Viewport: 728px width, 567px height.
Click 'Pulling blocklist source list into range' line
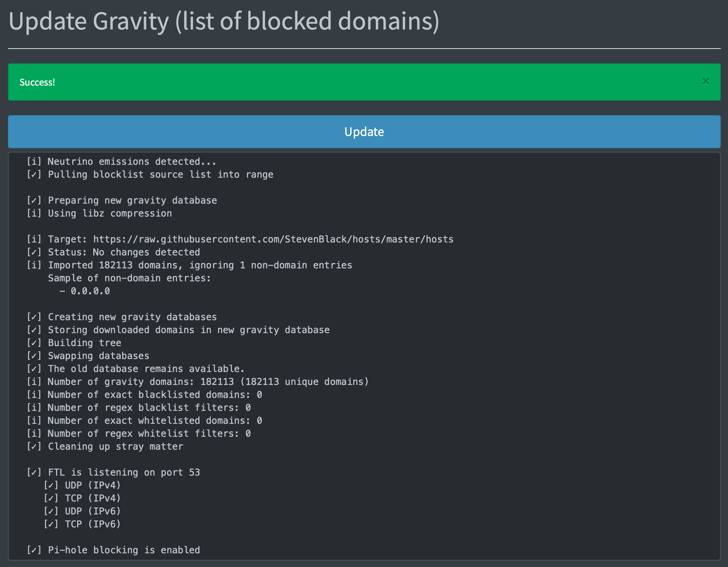[x=150, y=174]
